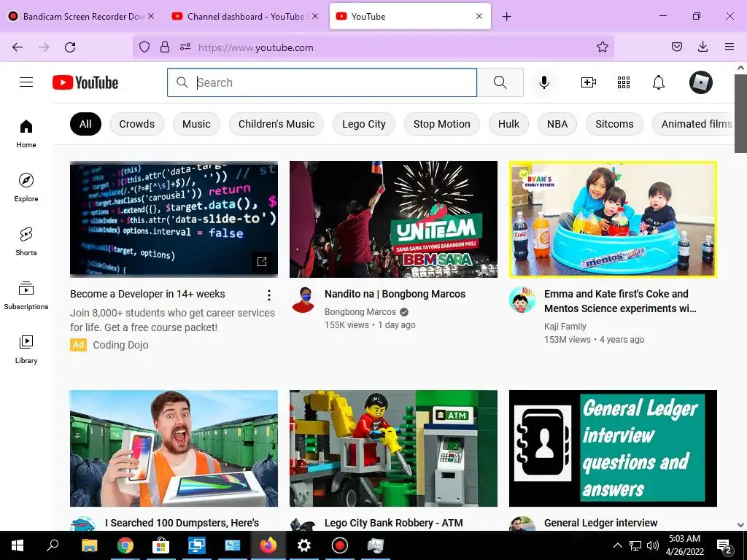Open File Explorer from the taskbar

[x=89, y=545]
